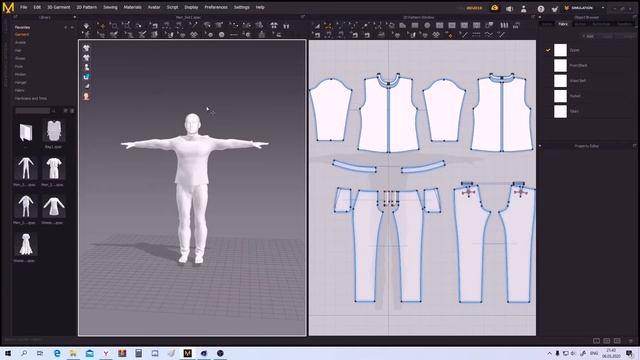
Task: Select the Circle pattern tool in 2D toolbar
Action: click(427, 25)
